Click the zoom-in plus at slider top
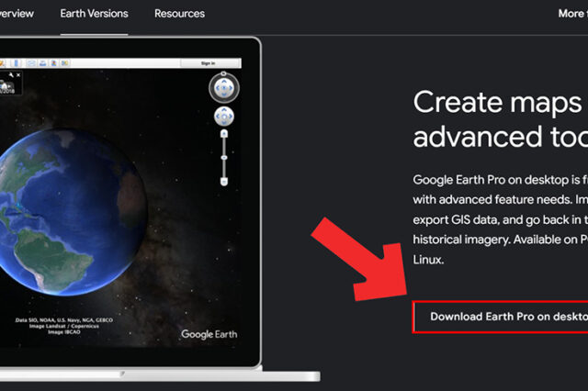Image resolution: width=588 pixels, height=391 pixels. (x=224, y=134)
